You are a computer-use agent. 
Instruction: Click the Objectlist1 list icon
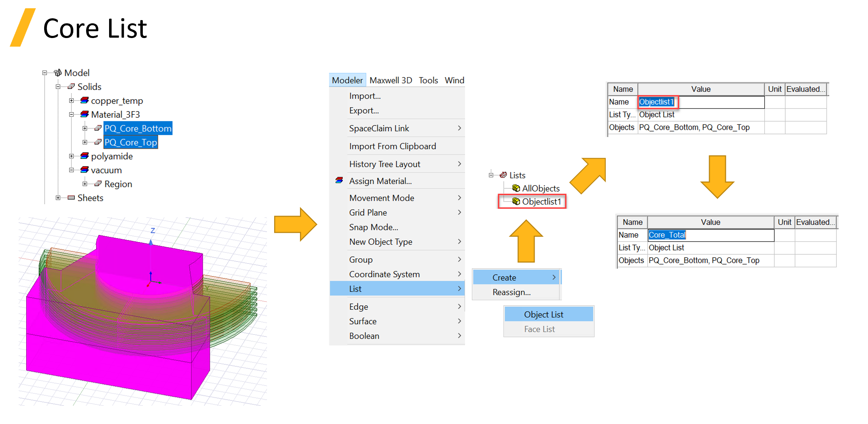click(x=516, y=202)
